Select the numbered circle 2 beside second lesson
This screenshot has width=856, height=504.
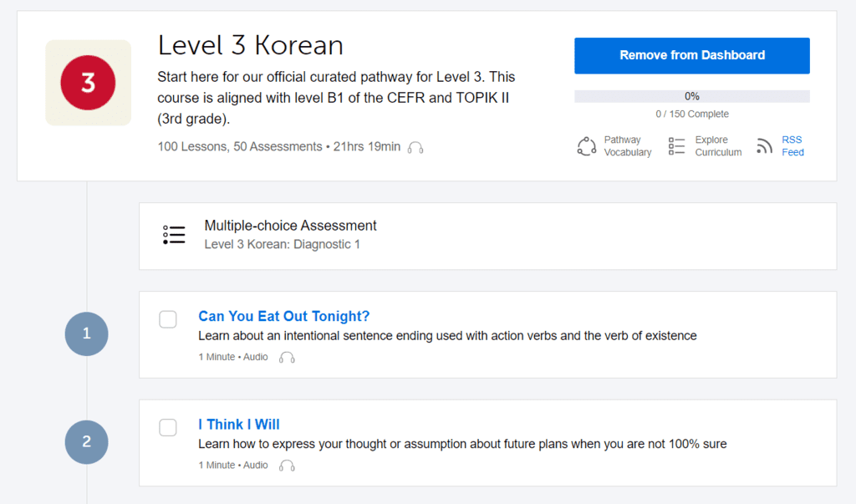pos(86,442)
